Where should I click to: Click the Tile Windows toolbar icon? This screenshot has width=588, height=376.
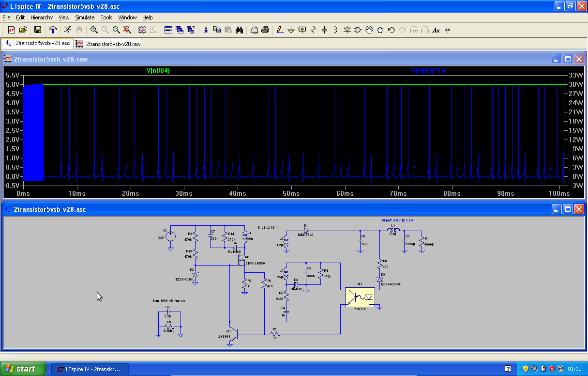click(x=168, y=30)
